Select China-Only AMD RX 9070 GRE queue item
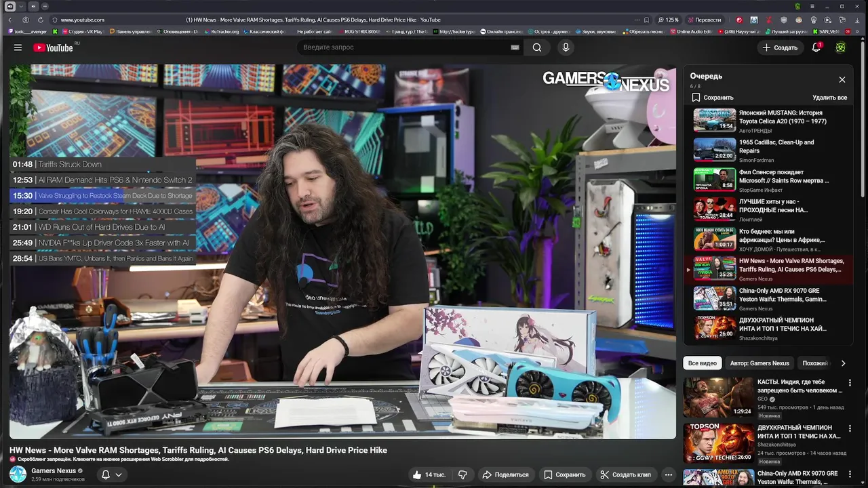Screen dimensions: 868x488 click(768, 298)
